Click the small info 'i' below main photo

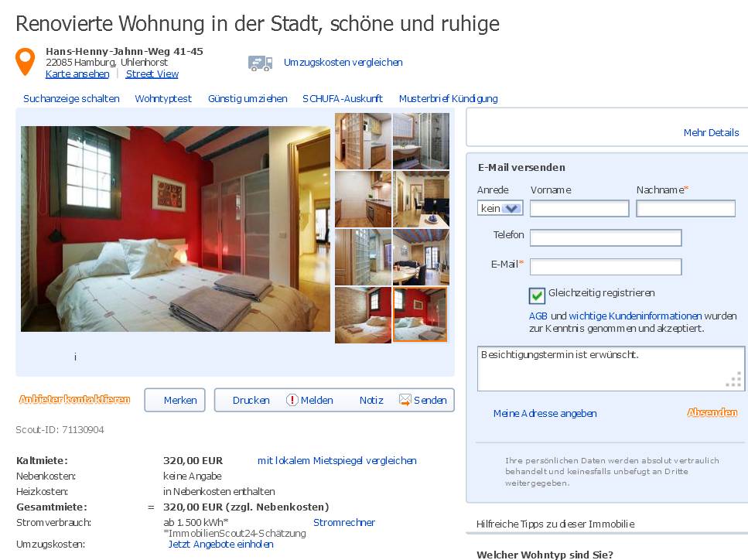[x=75, y=357]
